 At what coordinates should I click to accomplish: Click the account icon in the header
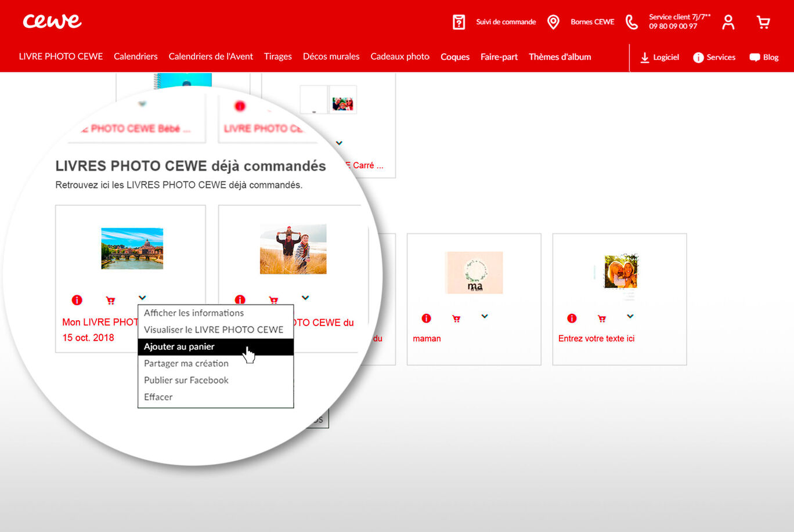pos(728,21)
